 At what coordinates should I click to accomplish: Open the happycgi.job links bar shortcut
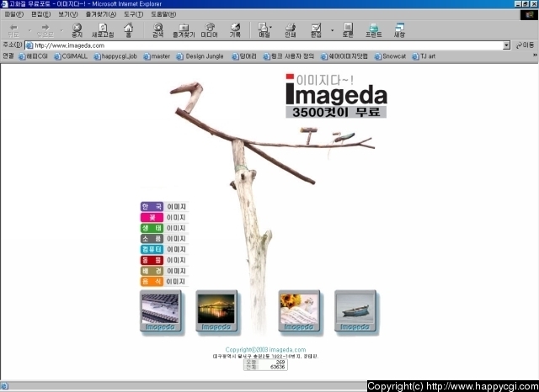tap(115, 56)
